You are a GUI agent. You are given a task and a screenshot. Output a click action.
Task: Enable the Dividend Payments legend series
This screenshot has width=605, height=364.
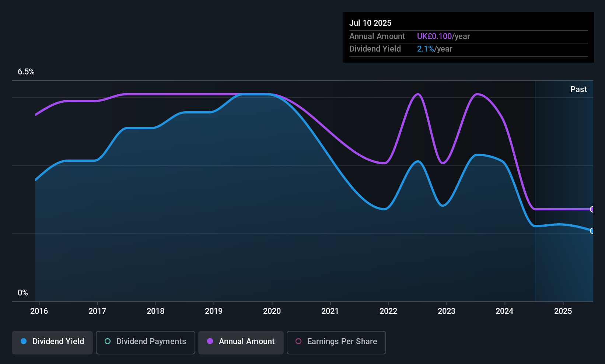tap(145, 342)
